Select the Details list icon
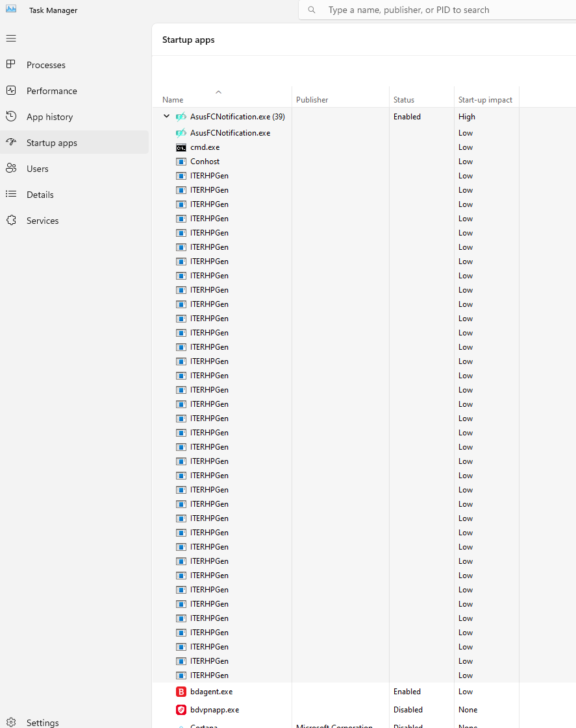 point(11,195)
